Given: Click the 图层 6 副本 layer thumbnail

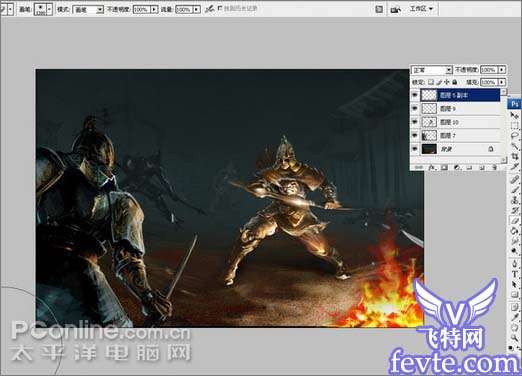Looking at the screenshot, I should (429, 95).
